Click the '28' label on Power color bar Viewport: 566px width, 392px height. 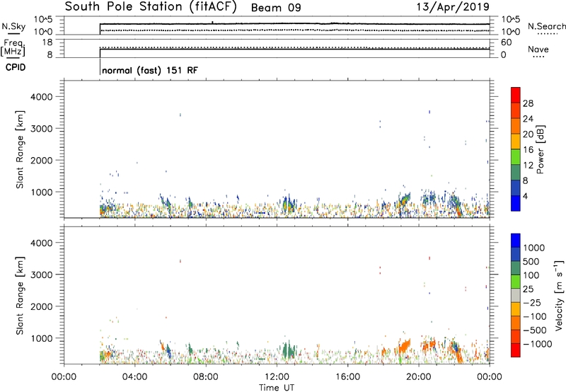point(528,103)
